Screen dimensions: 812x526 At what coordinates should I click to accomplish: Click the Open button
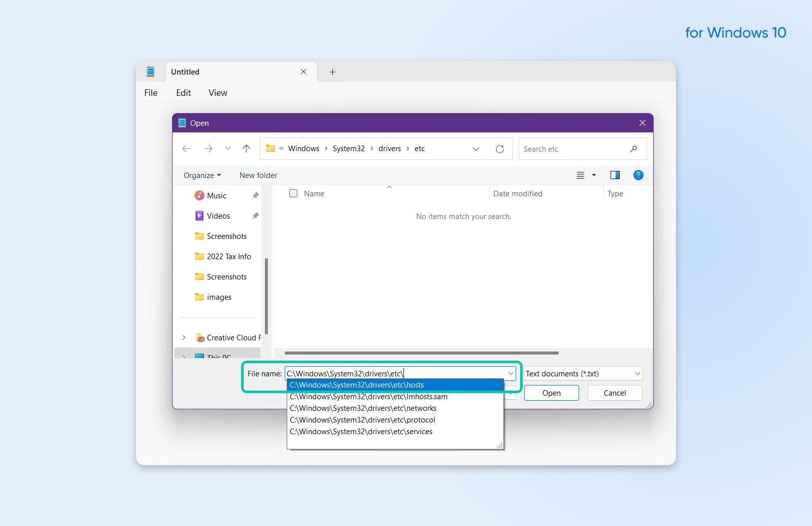coord(551,393)
